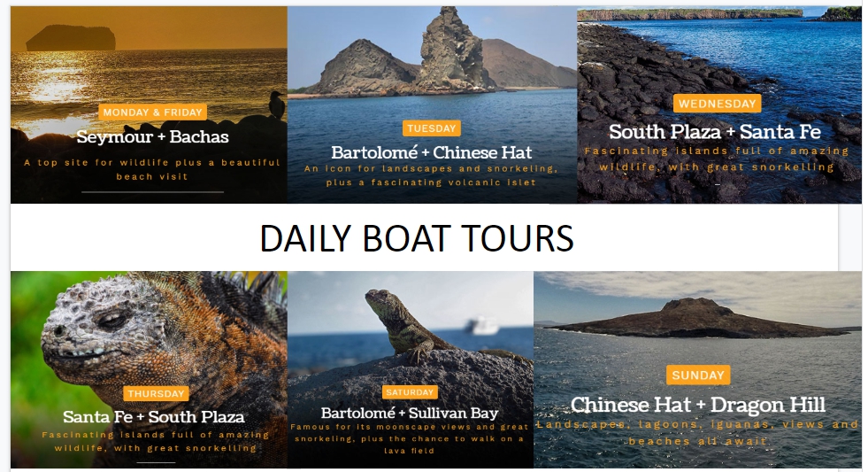Open the Bartolomé + Sullivan Bay tour
The height and width of the screenshot is (472, 868).
click(410, 414)
